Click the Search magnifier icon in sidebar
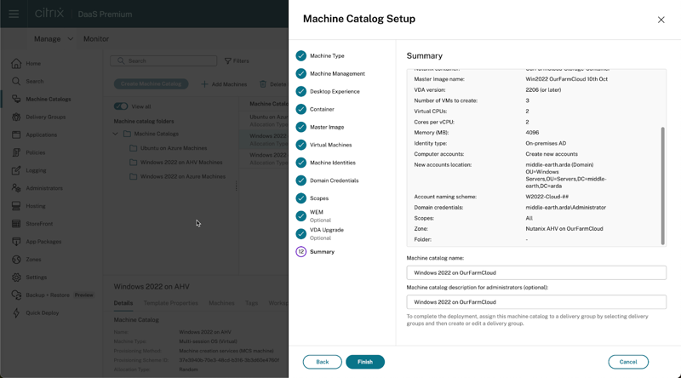681x378 pixels. click(x=16, y=81)
